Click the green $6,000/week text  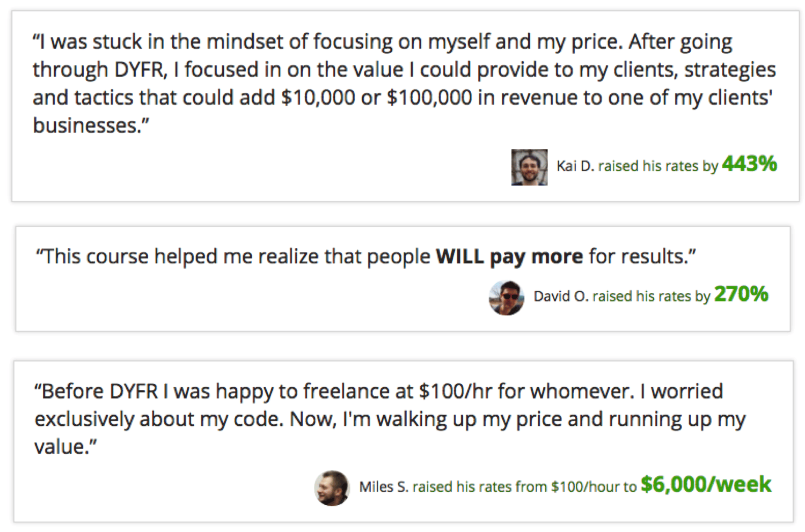click(x=706, y=485)
